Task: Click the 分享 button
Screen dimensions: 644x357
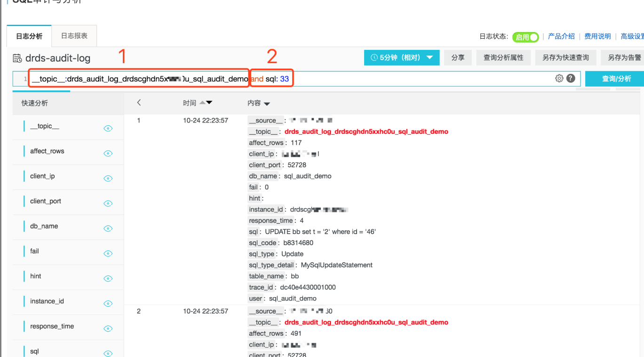Action: (458, 57)
